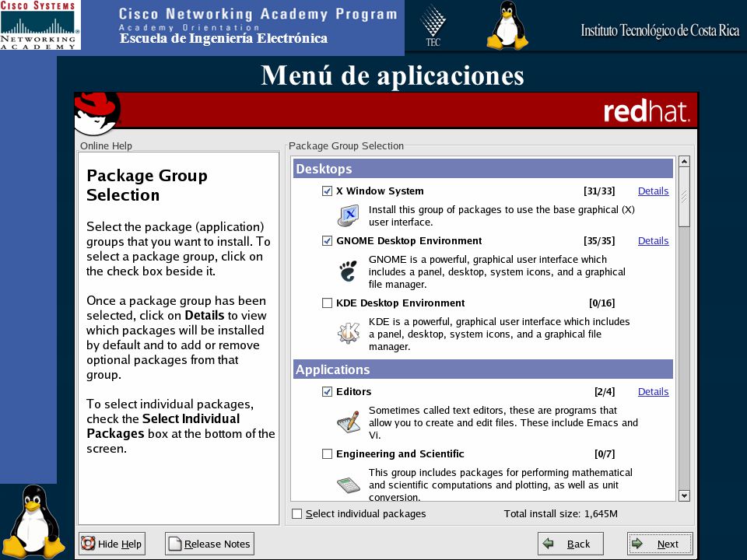
Task: Open Details for X Window System
Action: (653, 191)
